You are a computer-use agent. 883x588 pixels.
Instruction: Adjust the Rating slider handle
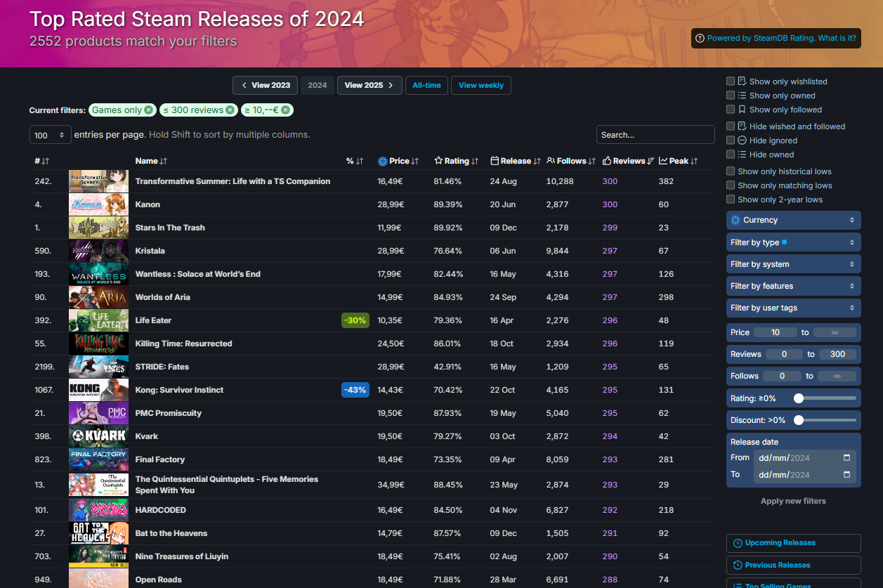(799, 398)
